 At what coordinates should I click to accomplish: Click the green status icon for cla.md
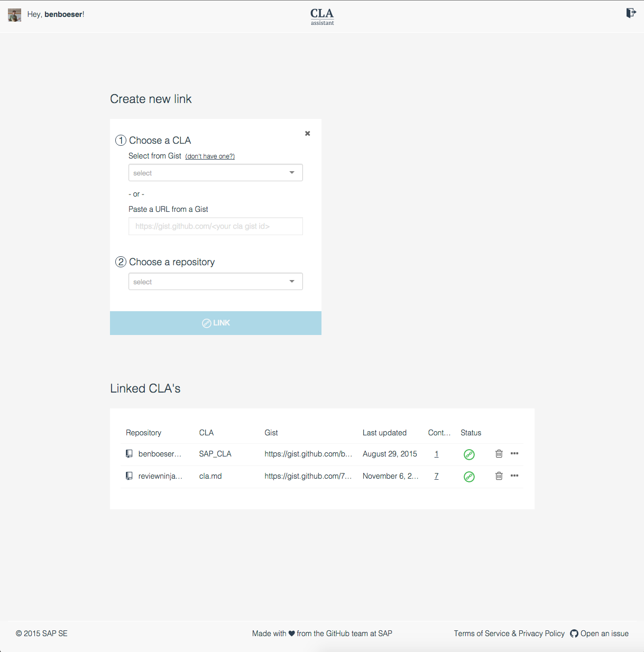(x=469, y=477)
